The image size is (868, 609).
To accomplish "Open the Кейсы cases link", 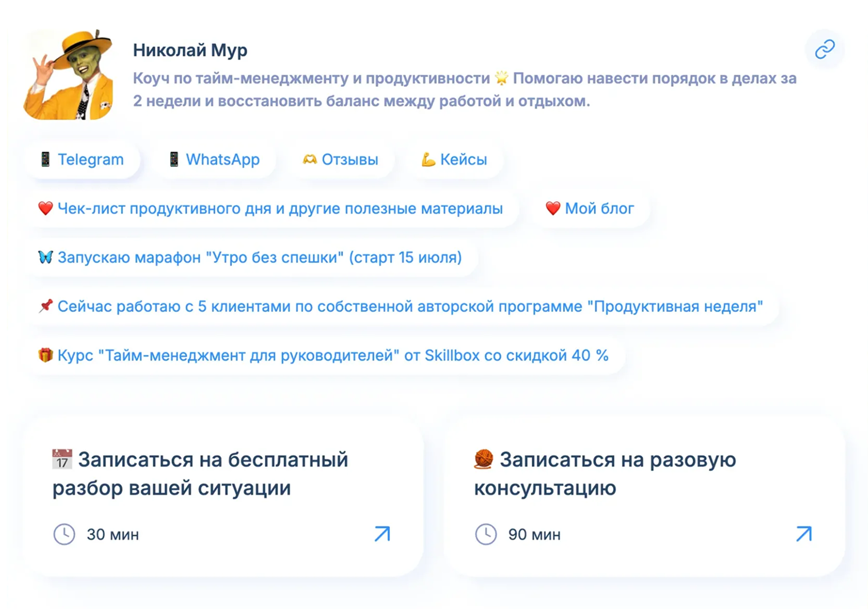I will coord(455,159).
